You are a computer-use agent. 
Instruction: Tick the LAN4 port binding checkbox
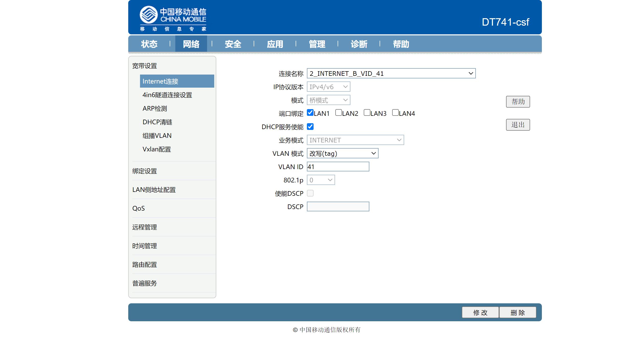point(395,113)
